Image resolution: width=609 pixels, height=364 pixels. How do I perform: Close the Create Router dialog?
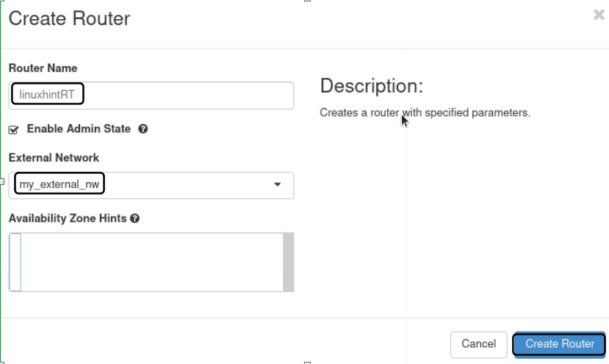(x=599, y=15)
